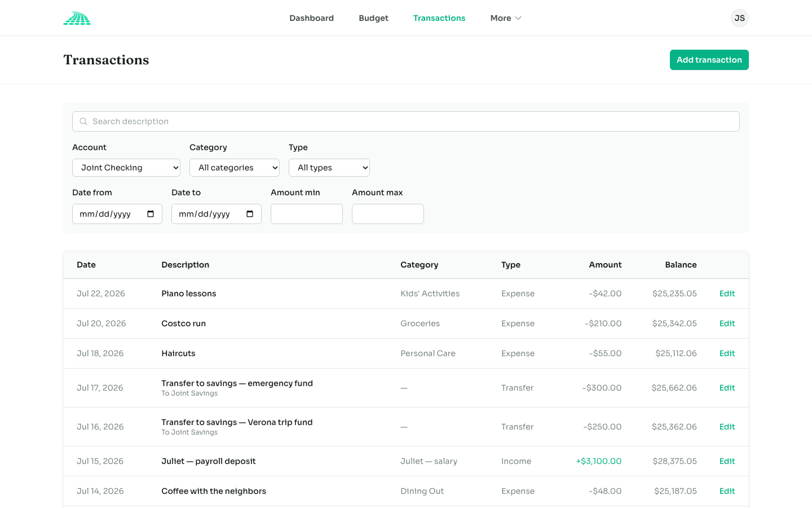Image resolution: width=812 pixels, height=508 pixels.
Task: Click the Amount min input field
Action: (307, 214)
